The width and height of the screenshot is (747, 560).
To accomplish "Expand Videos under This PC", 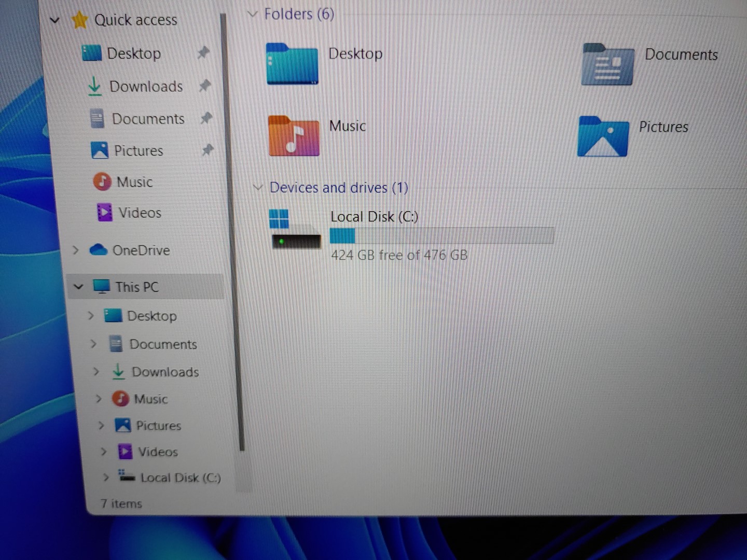I will pos(104,452).
